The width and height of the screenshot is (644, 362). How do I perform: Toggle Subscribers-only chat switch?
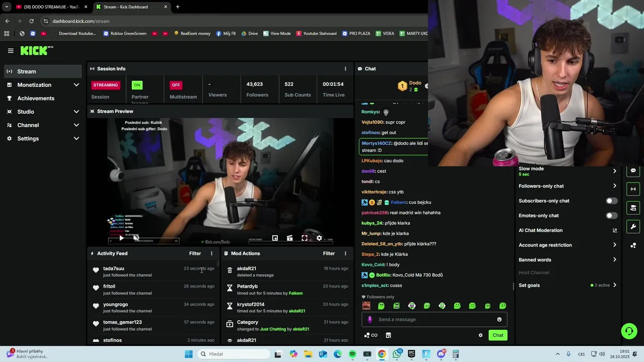click(611, 201)
